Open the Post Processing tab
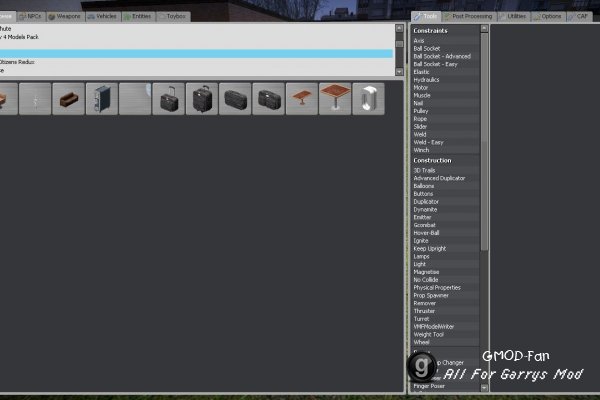The height and width of the screenshot is (400, 600). click(x=469, y=16)
